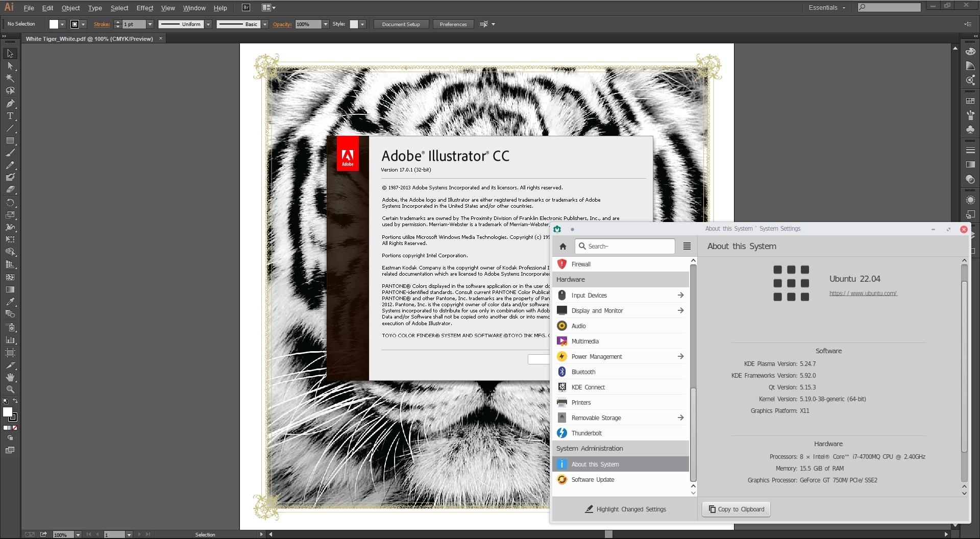Click Highlight Changed Settings button

(x=626, y=509)
